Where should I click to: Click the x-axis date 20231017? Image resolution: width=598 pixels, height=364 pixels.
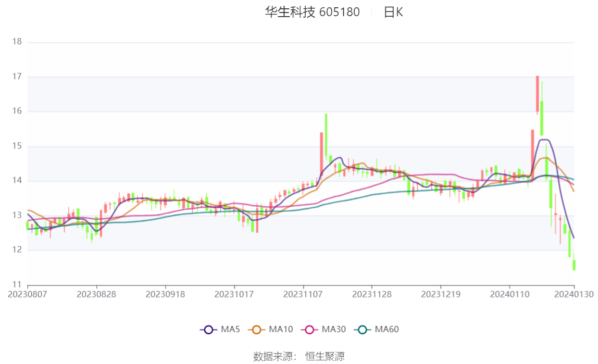coord(234,294)
